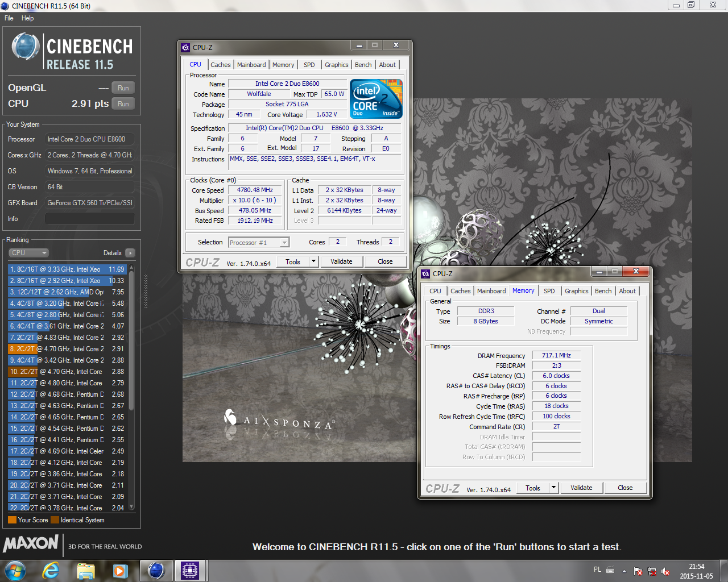Open Graphics tab in first CPU-Z
728x582 pixels.
tap(337, 65)
